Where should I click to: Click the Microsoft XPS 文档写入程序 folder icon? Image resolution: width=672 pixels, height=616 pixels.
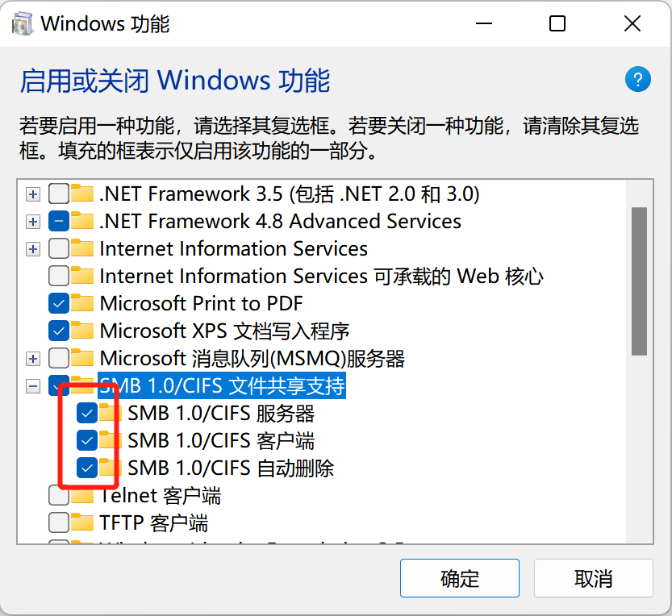pyautogui.click(x=82, y=331)
